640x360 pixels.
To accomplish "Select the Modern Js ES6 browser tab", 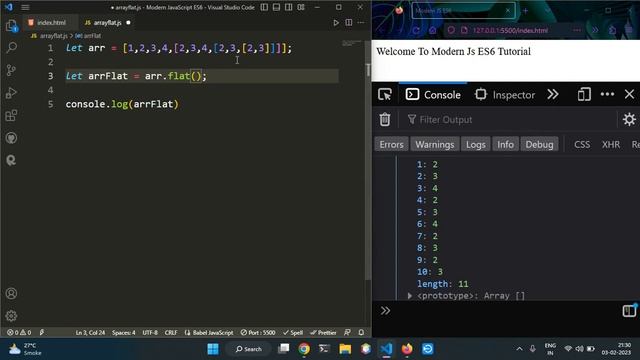I will (x=463, y=11).
